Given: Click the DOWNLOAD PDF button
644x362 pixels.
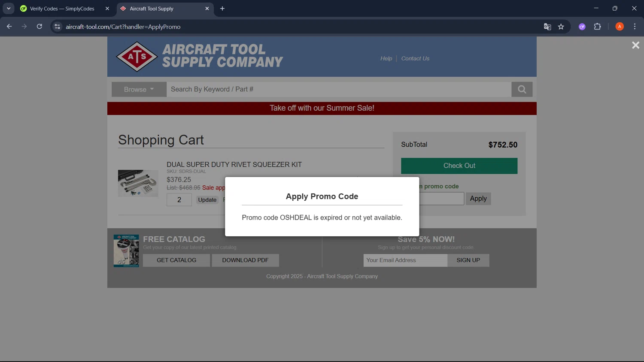Looking at the screenshot, I should (x=245, y=260).
